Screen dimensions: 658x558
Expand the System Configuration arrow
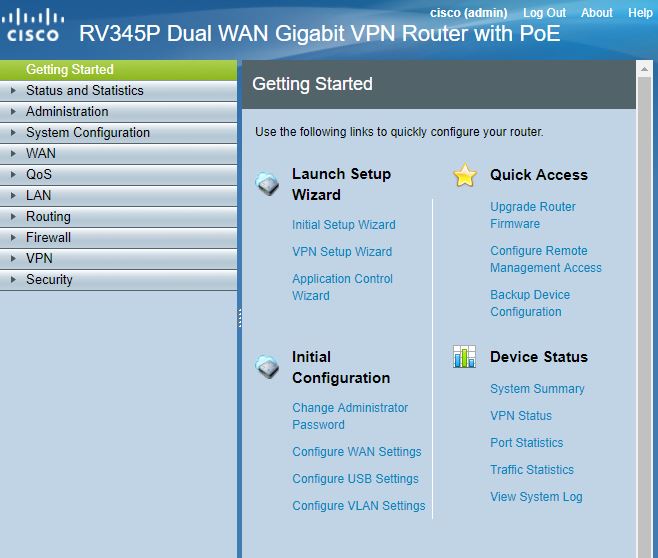13,132
